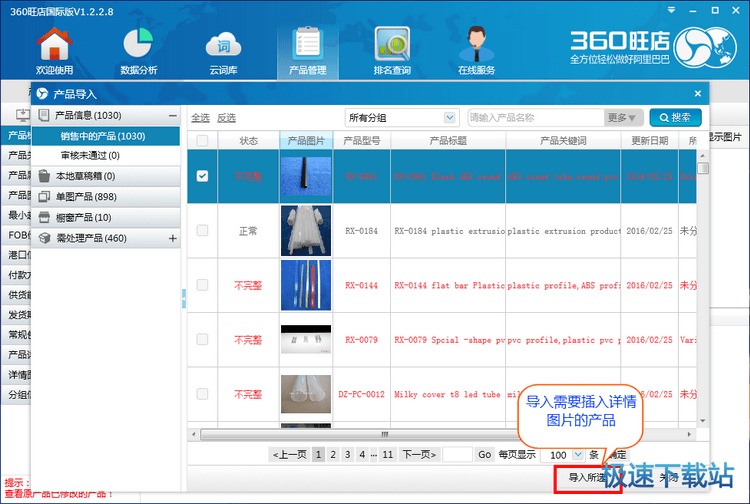Viewport: 750px width, 504px height.
Task: Collapse the 产品信息 (1030) section
Action: (173, 116)
